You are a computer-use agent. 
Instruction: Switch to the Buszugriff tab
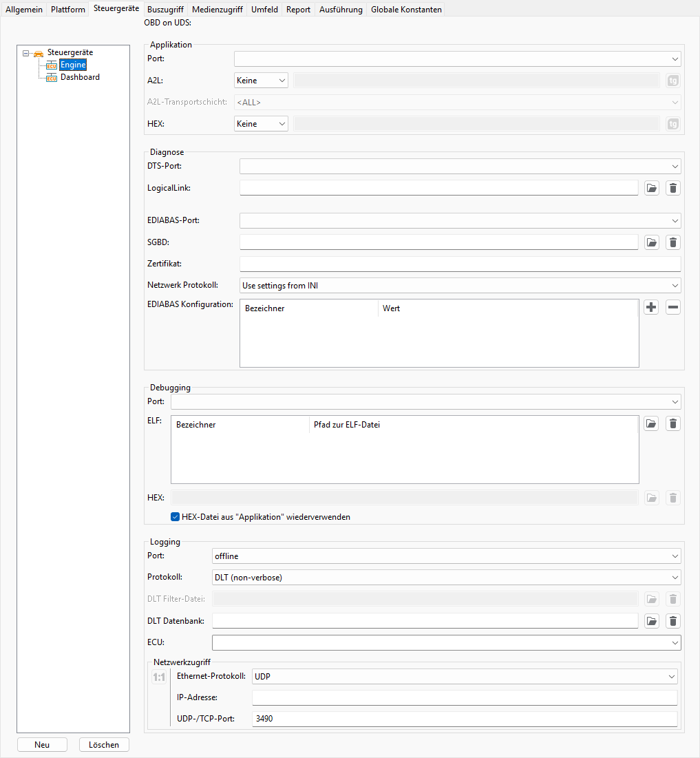(165, 10)
